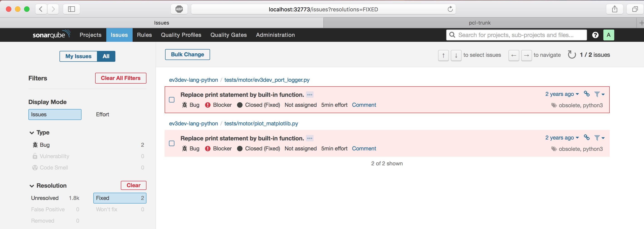Reload issues with the refresh icon

click(572, 55)
